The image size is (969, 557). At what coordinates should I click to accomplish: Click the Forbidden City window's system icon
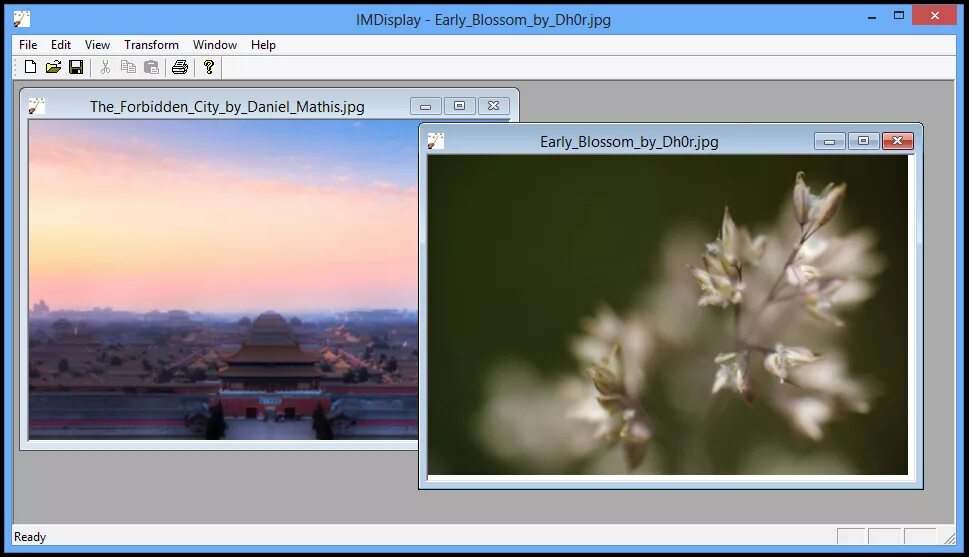[x=36, y=106]
